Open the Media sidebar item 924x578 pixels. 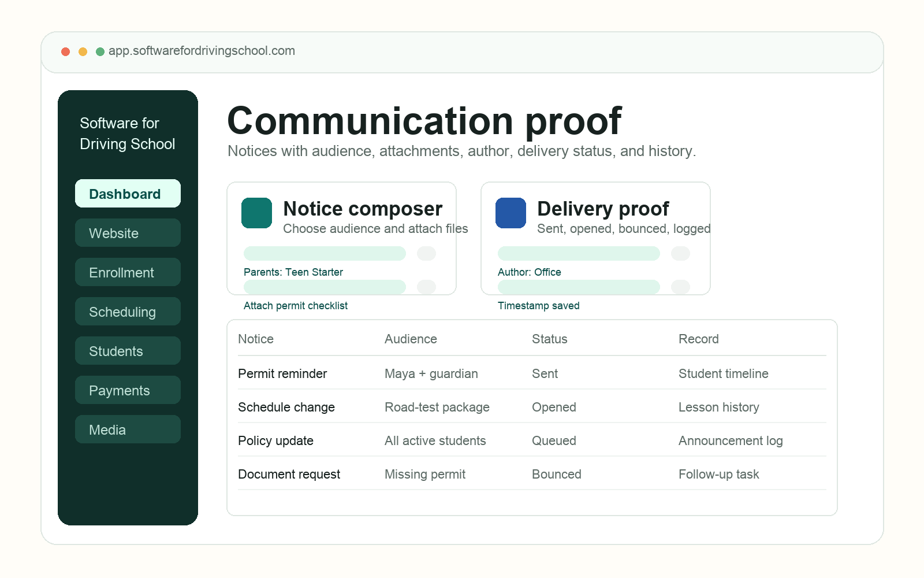point(128,429)
